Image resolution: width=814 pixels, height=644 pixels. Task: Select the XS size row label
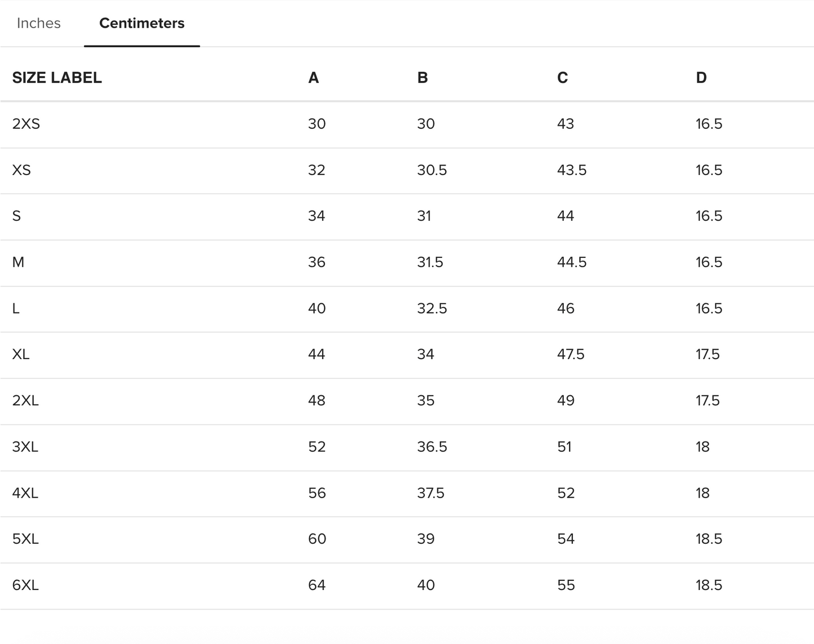point(21,170)
